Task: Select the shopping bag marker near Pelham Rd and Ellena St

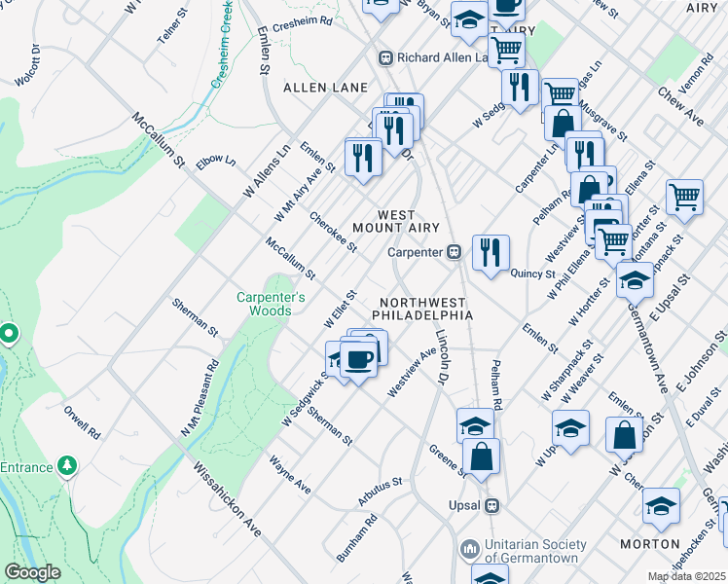Action: click(589, 190)
